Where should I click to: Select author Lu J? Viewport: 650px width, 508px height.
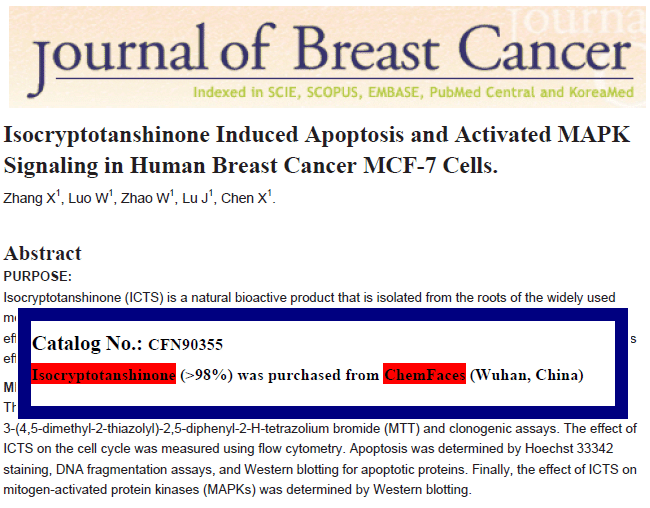195,199
